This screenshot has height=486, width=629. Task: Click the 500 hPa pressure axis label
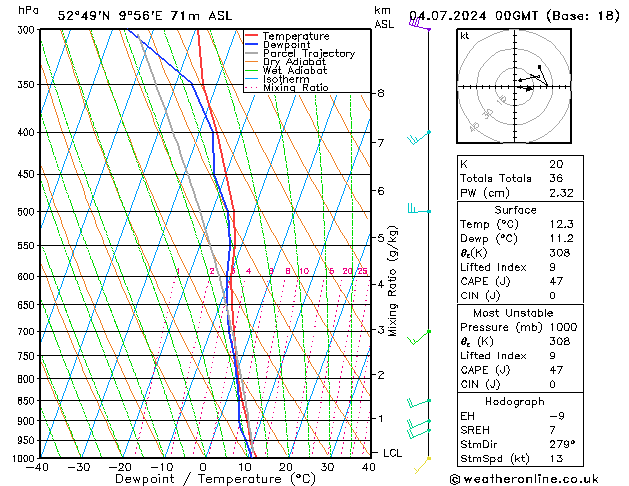(28, 211)
